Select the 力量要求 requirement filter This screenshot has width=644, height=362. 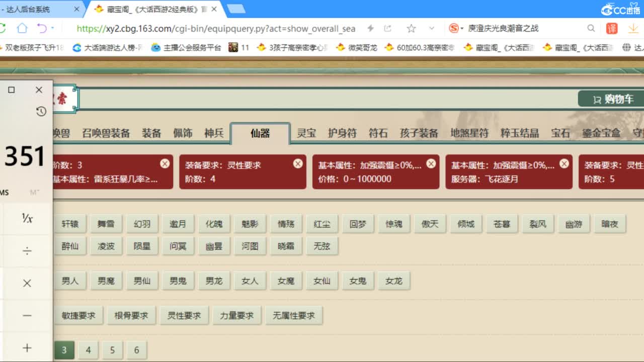(237, 315)
